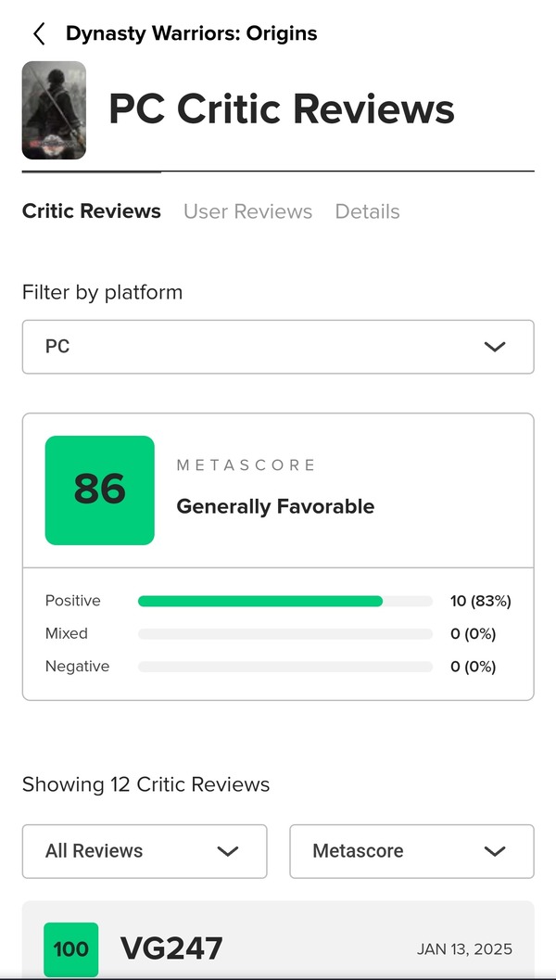Screen dimensions: 556x980
Task: Filter by Mixed reviews row
Action: (278, 634)
